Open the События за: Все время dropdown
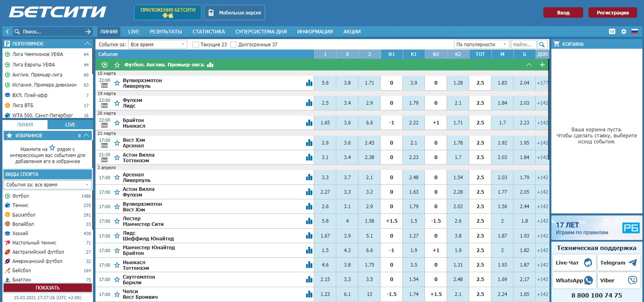This screenshot has width=644, height=302. click(x=157, y=44)
